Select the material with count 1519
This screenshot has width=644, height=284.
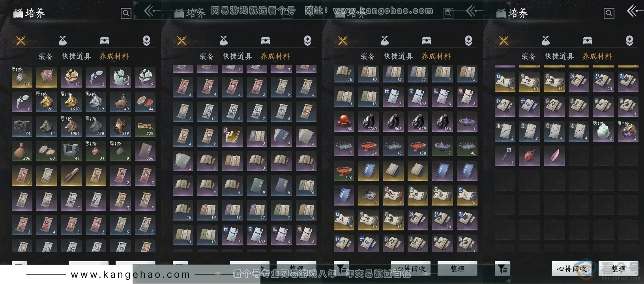tap(120, 126)
